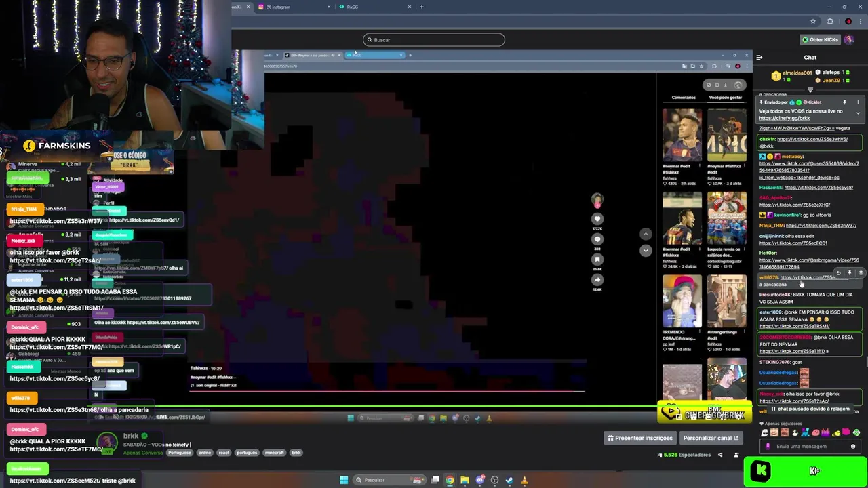Open TREMENDO CORAJE video thumbnail
Screen dimensions: 868x488
[682, 301]
